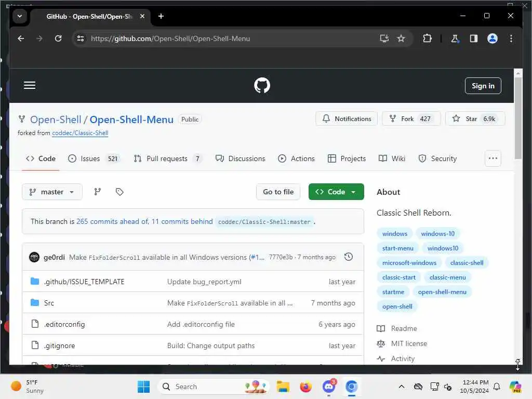Viewport: 532px width, 399px height.
Task: Open the .github/ISSUE_TEMPLATE folder
Action: point(84,282)
